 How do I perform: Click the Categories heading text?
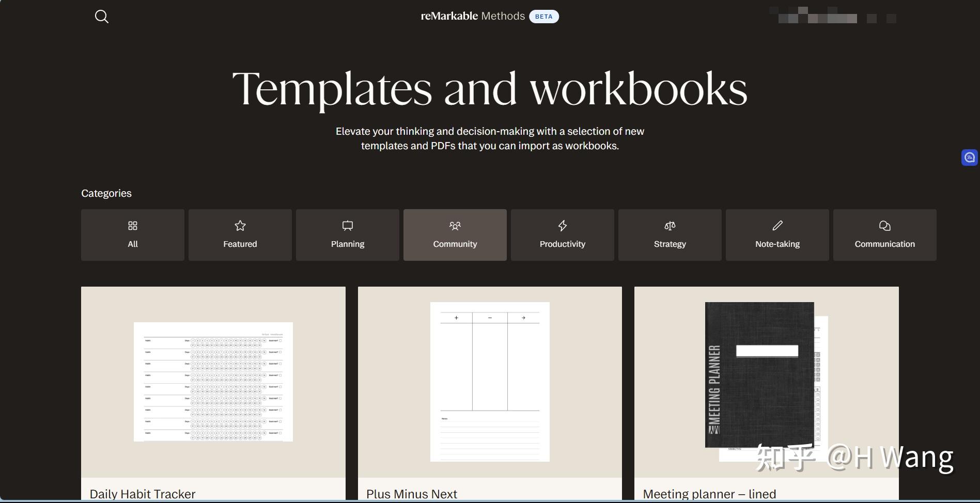point(106,193)
